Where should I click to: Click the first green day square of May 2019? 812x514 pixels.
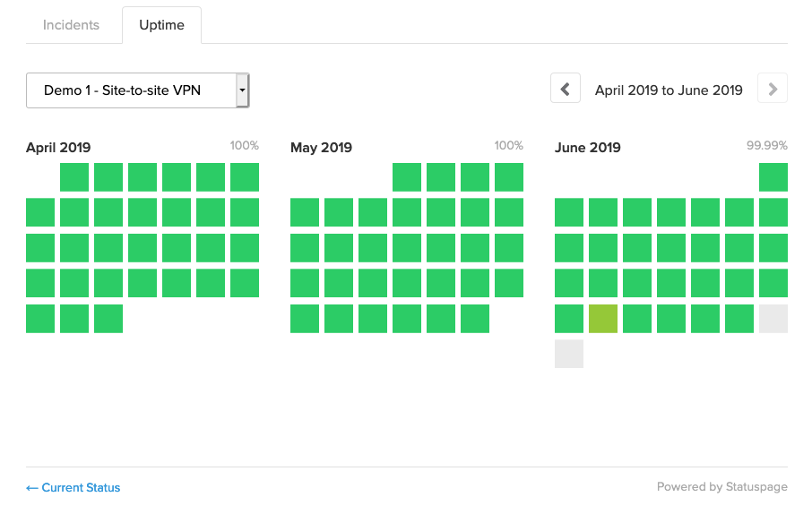(x=407, y=177)
